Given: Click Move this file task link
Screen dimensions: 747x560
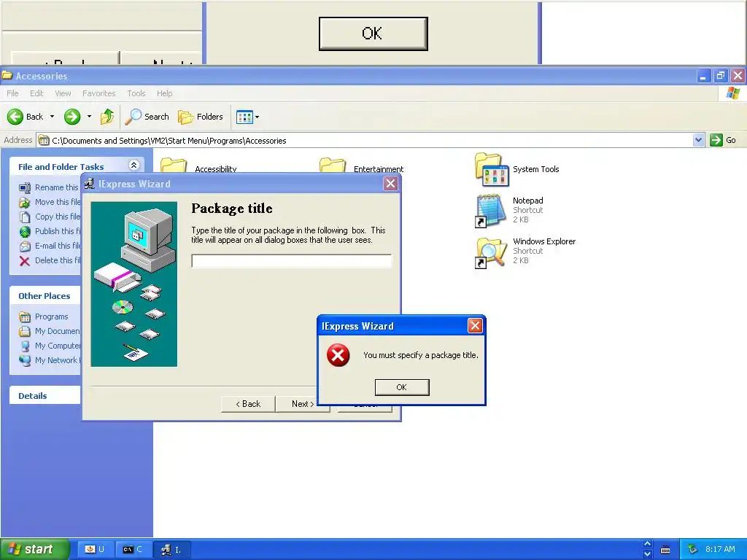Looking at the screenshot, I should (x=58, y=202).
